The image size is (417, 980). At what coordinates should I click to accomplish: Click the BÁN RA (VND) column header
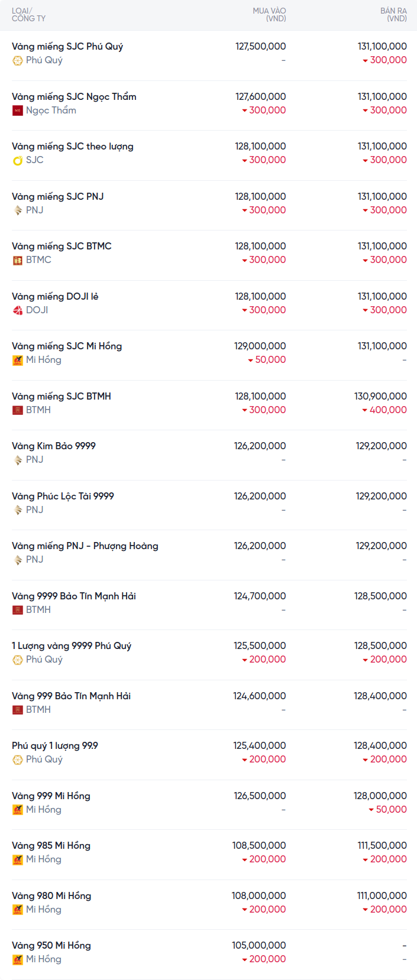pyautogui.click(x=393, y=15)
